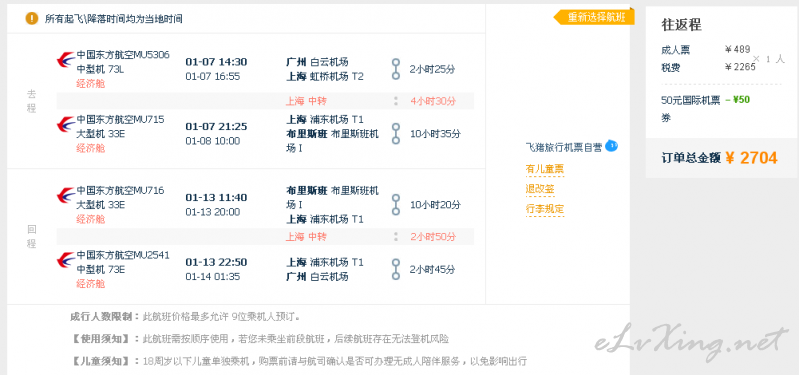Click 中型机 73L aircraft type

click(x=100, y=69)
